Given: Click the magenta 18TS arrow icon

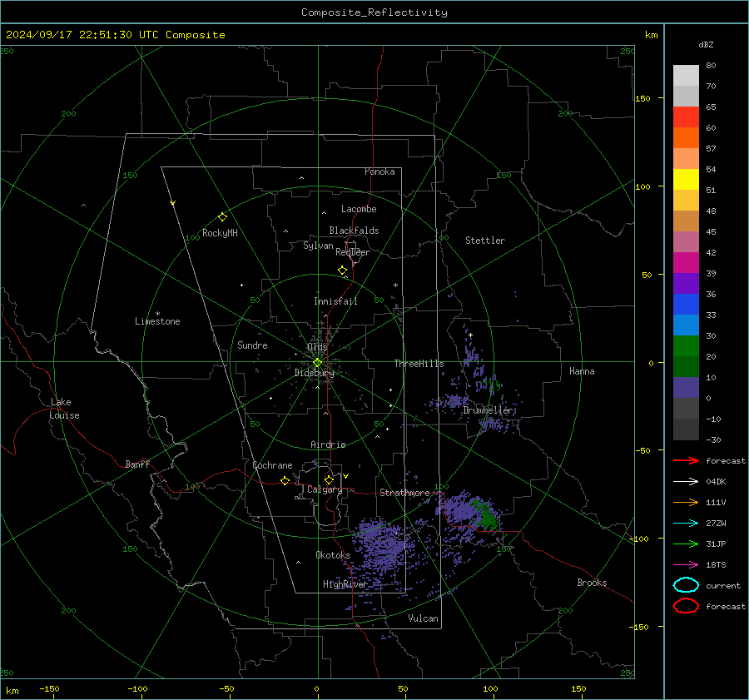Looking at the screenshot, I should 686,565.
